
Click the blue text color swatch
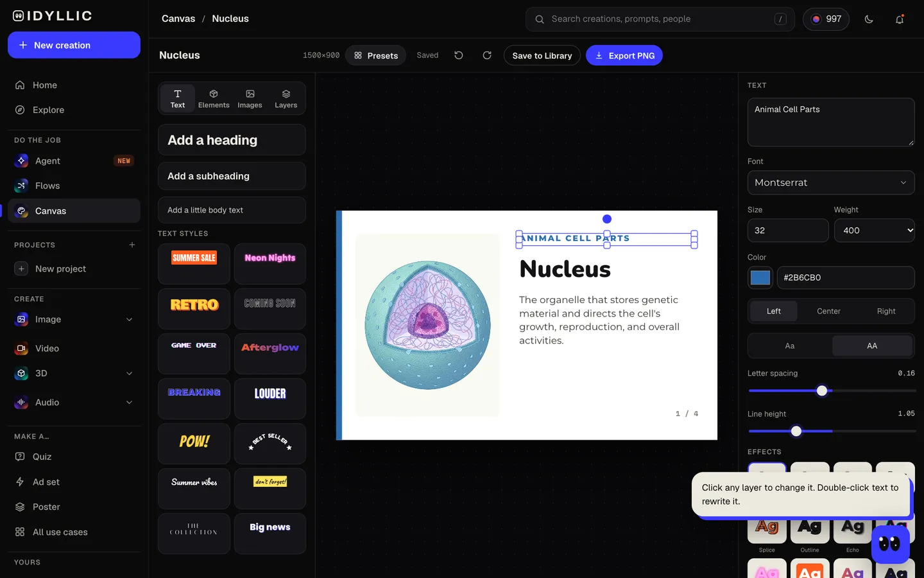[x=760, y=277]
